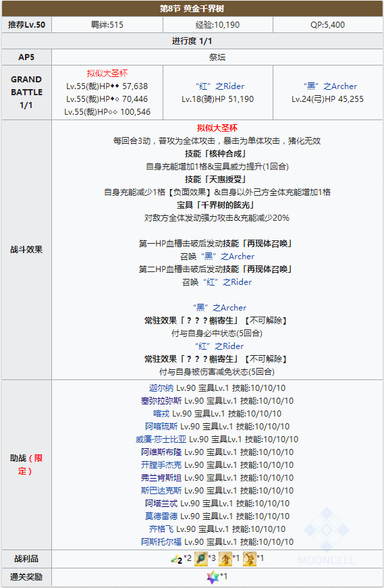Click the AP5 cell
This screenshot has height=588, width=384.
click(x=26, y=57)
